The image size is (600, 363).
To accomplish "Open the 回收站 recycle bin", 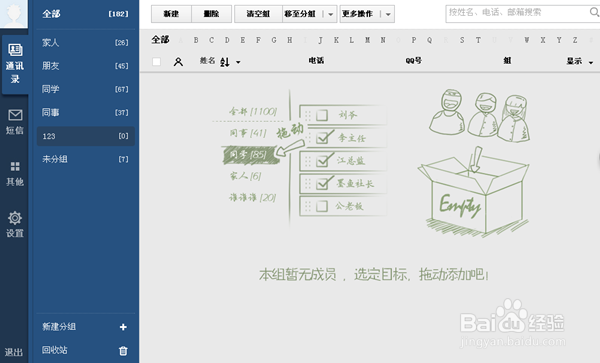I will 55,350.
